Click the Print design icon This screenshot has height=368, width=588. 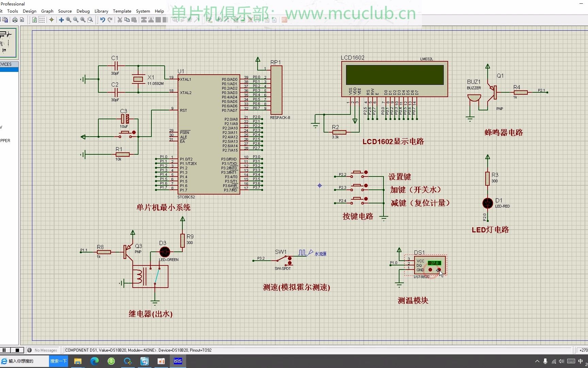(x=15, y=20)
